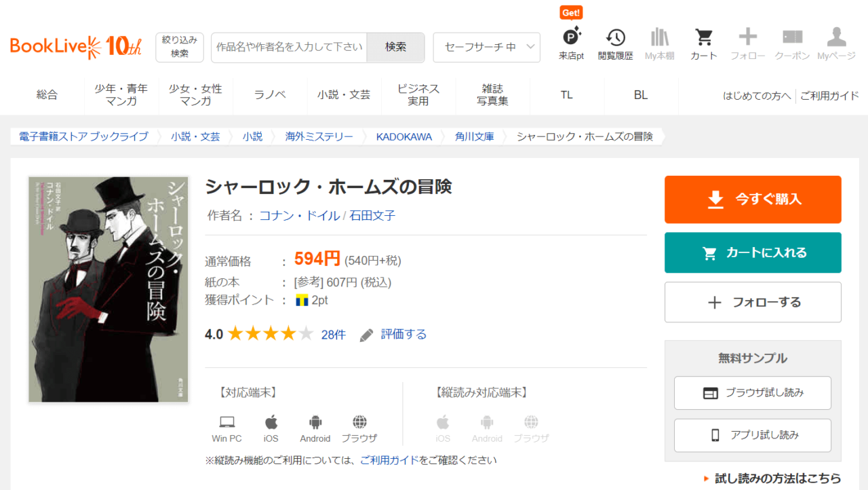Image resolution: width=868 pixels, height=490 pixels.
Task: Expand the セーフサーチ 中 dropdown
Action: (x=486, y=48)
